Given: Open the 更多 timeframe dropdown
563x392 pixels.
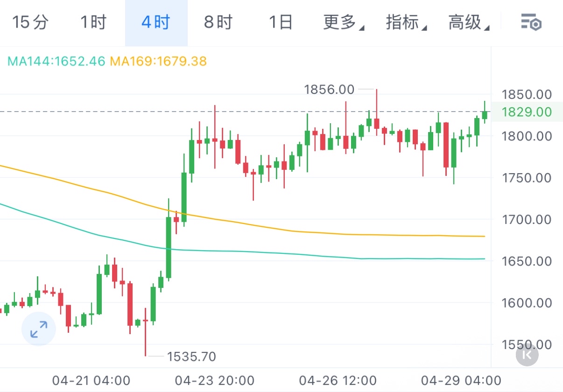Looking at the screenshot, I should click(344, 22).
